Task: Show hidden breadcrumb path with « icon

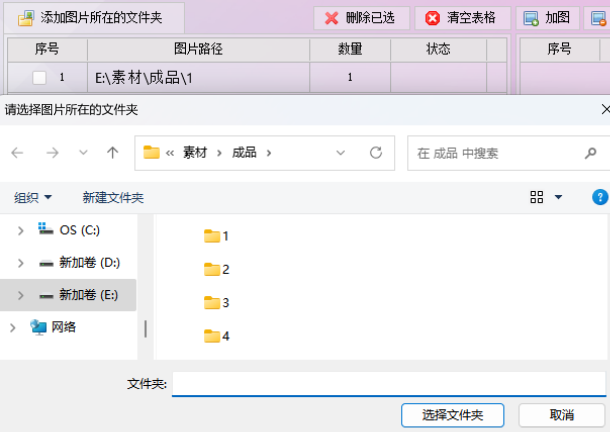Action: click(x=170, y=153)
